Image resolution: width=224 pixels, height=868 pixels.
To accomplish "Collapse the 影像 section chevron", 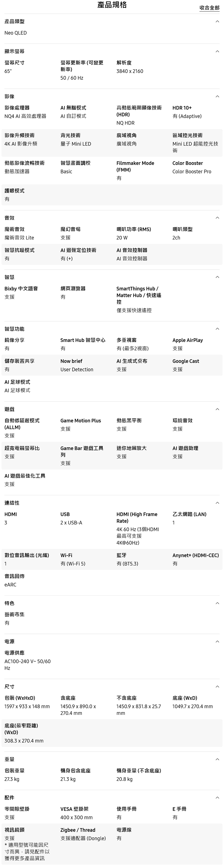I will tap(217, 97).
